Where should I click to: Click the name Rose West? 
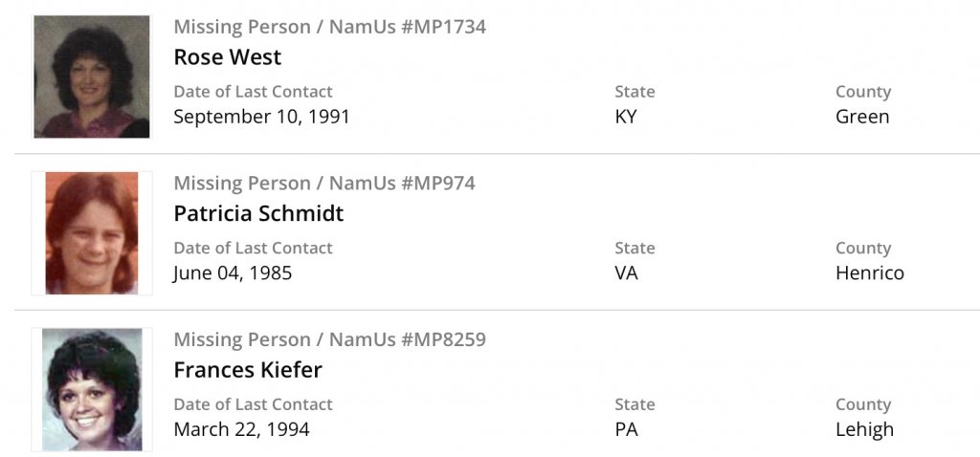(227, 57)
